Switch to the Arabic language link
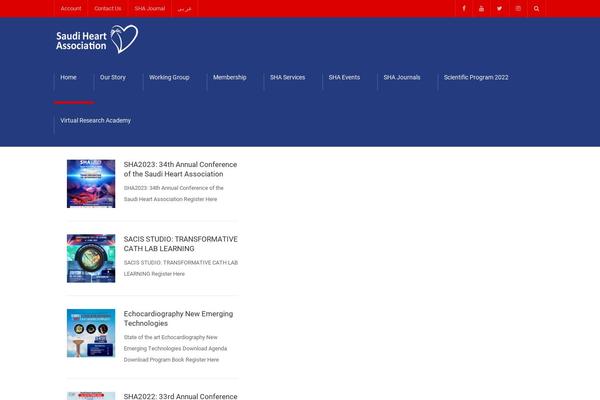This screenshot has height=400, width=600. tap(184, 8)
